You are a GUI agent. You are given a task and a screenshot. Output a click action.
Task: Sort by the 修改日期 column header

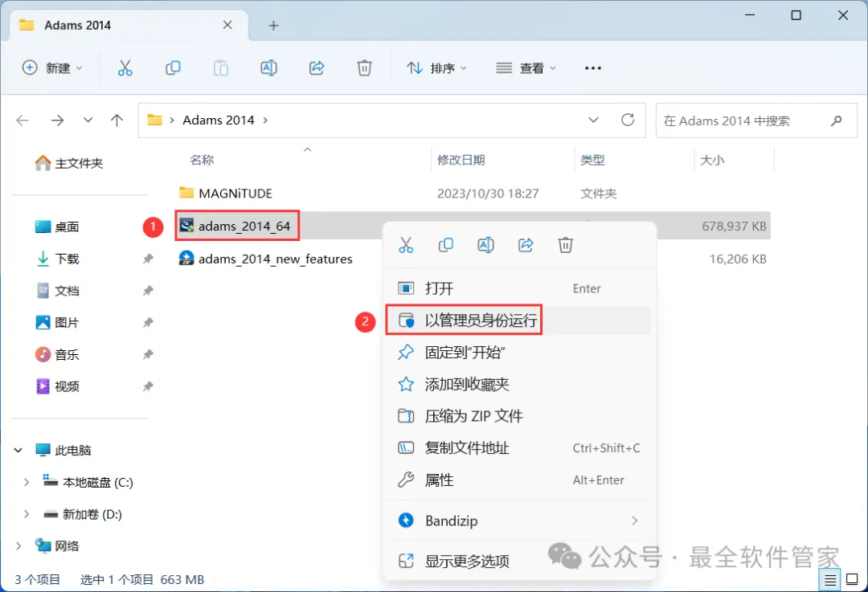[x=461, y=160]
